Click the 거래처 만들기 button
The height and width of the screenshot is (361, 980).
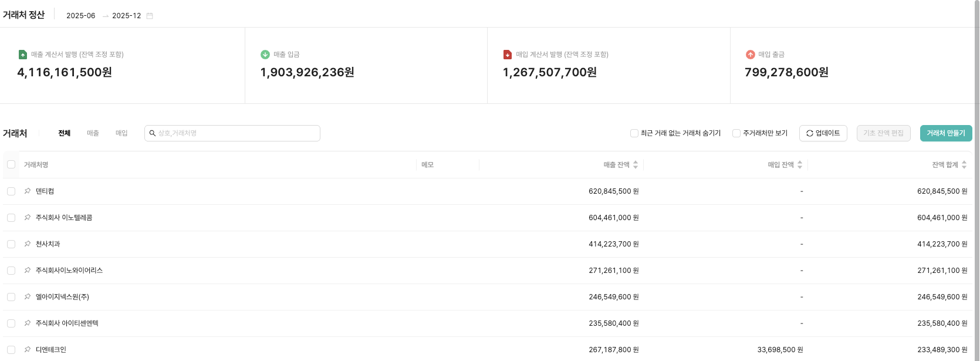(945, 133)
